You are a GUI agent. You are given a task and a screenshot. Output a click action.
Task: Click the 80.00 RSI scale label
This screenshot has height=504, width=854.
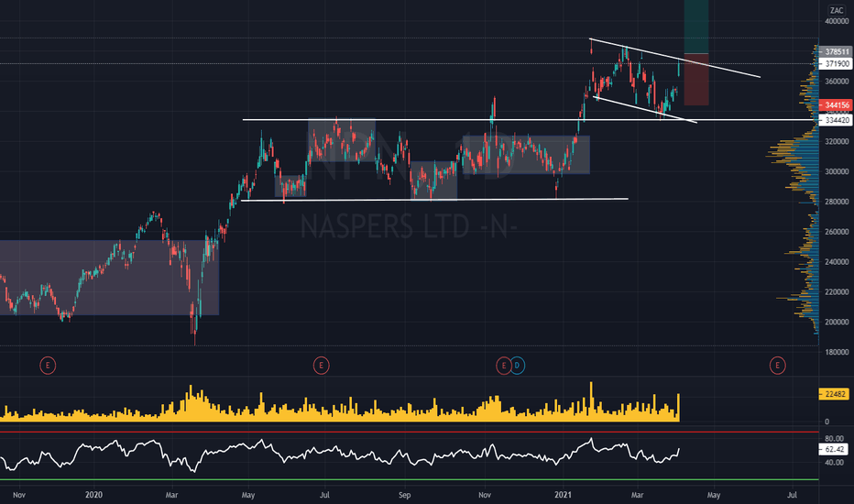835,438
